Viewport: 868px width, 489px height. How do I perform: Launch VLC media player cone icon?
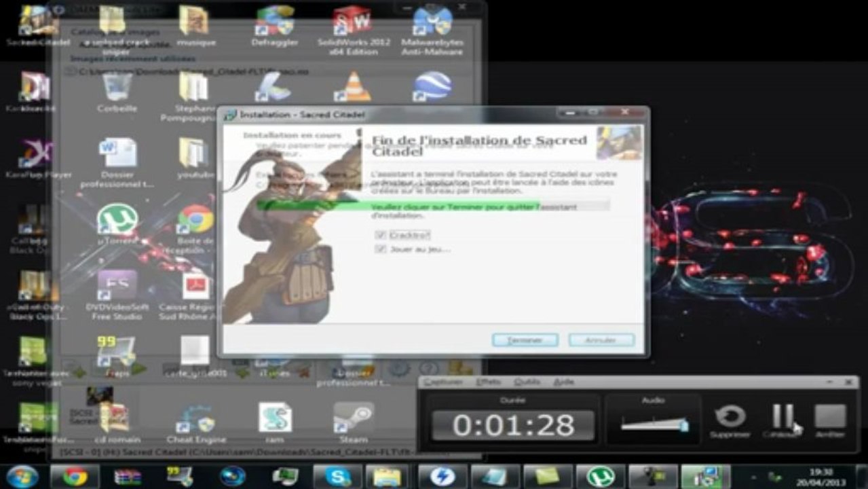point(353,87)
